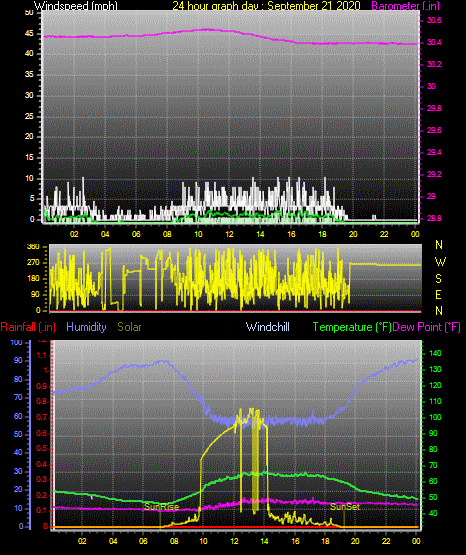The height and width of the screenshot is (555, 466).
Task: Select the white "Windchill" legend label
Action: coord(267,327)
